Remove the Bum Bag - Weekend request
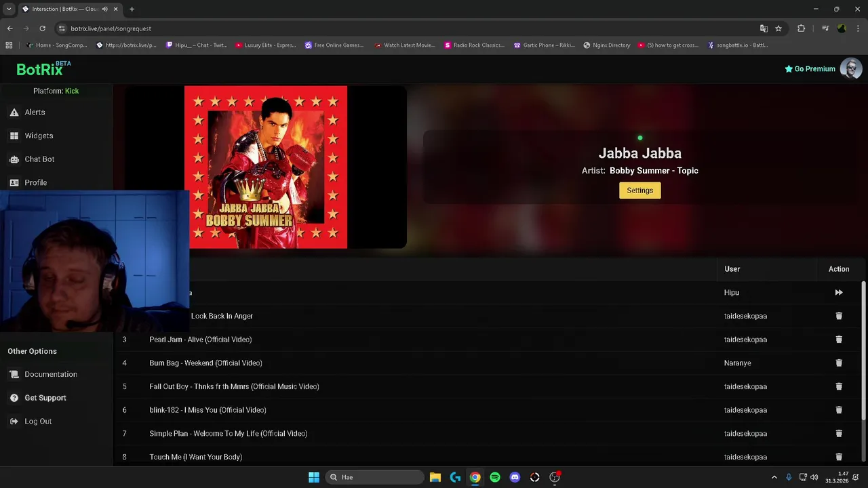The height and width of the screenshot is (488, 868). [x=839, y=363]
